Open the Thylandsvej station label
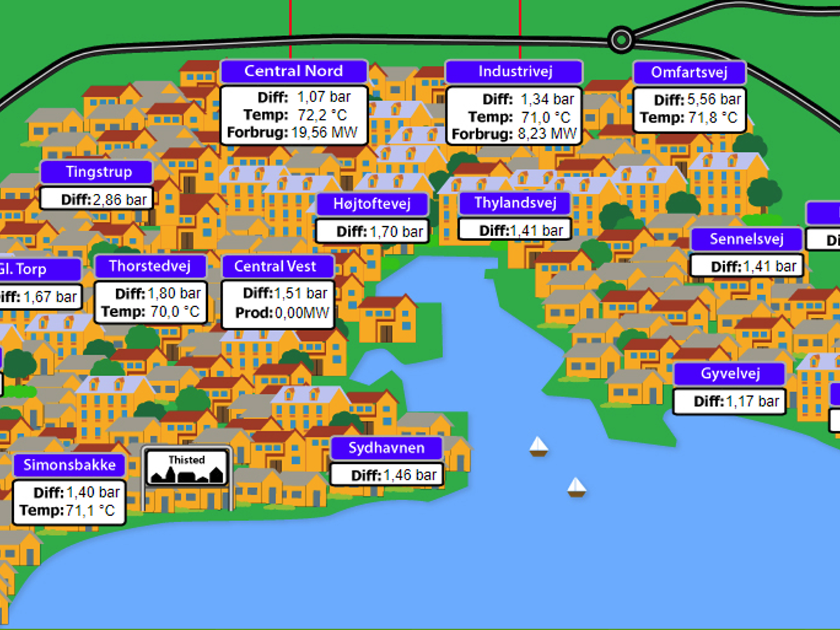The image size is (840, 630). pos(514,204)
